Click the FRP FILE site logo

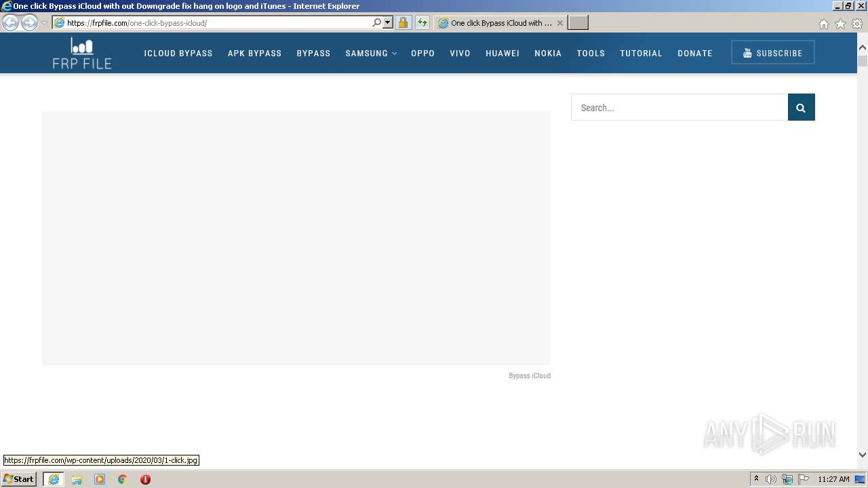[x=82, y=53]
